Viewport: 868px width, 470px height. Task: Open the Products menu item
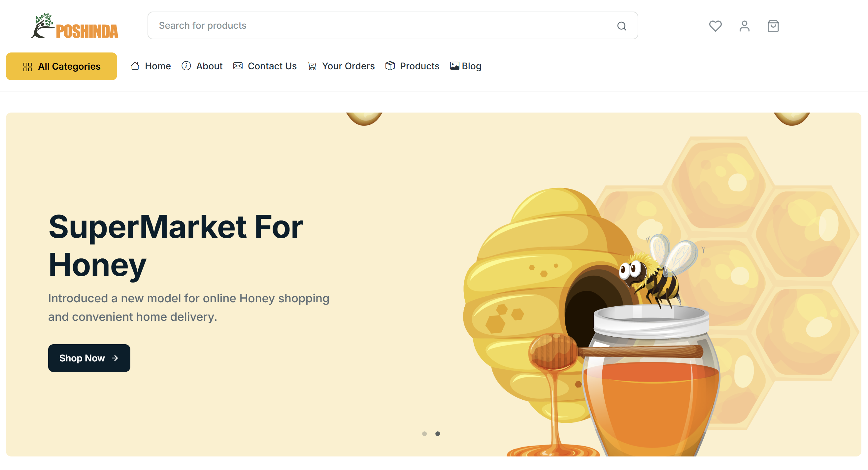(x=419, y=66)
